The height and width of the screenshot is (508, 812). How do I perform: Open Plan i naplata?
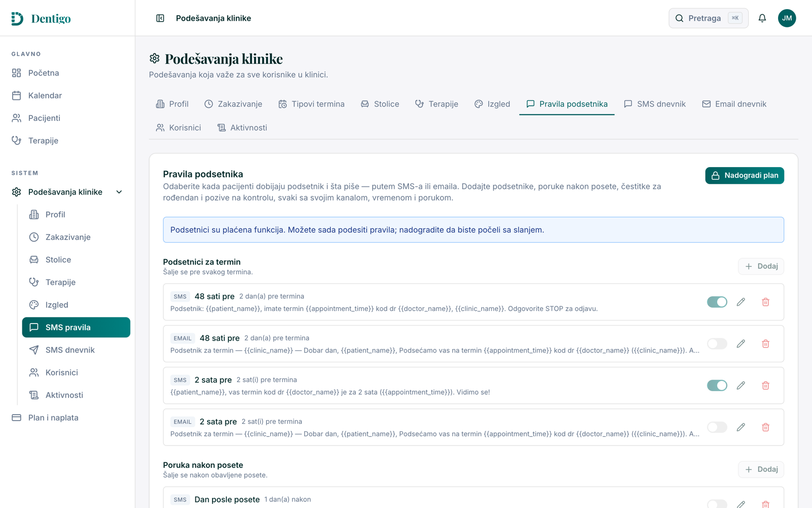67,418
